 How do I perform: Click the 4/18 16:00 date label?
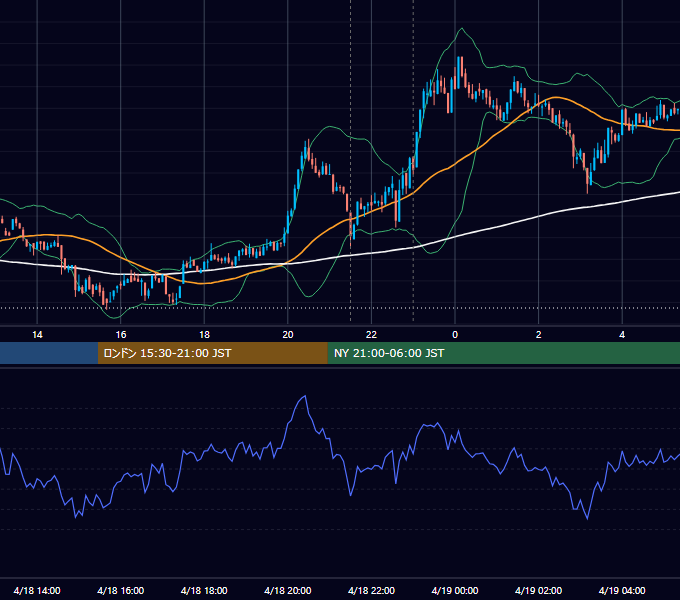pos(121,590)
